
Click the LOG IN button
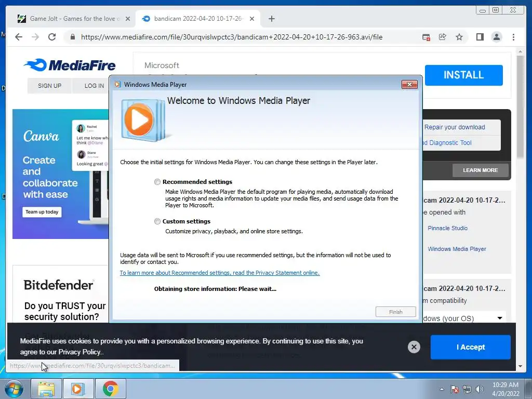pos(94,86)
